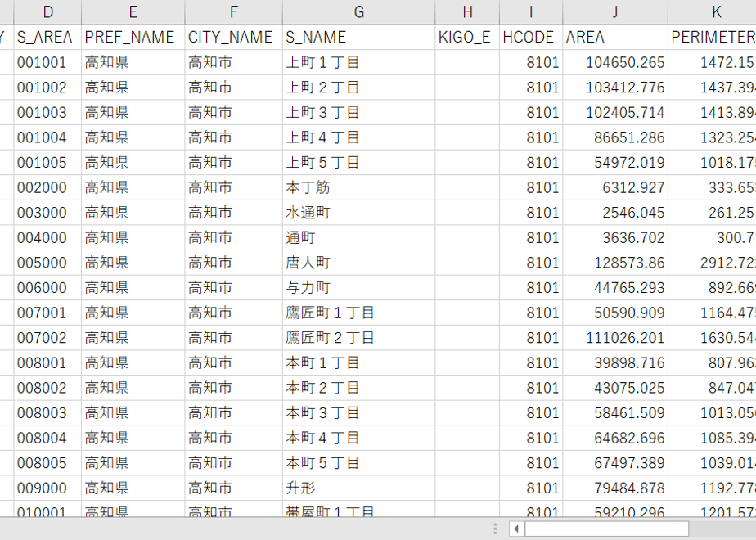Select cell with S_AREA 005000
Viewport: 756px width, 540px height.
(x=47, y=263)
